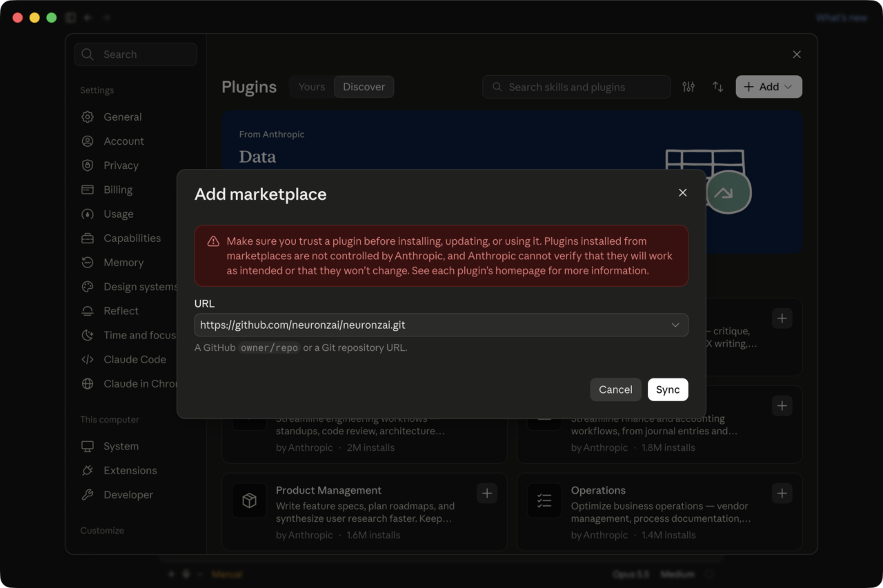Viewport: 883px width, 588px height.
Task: Select the Claude Code brackets icon
Action: 88,359
